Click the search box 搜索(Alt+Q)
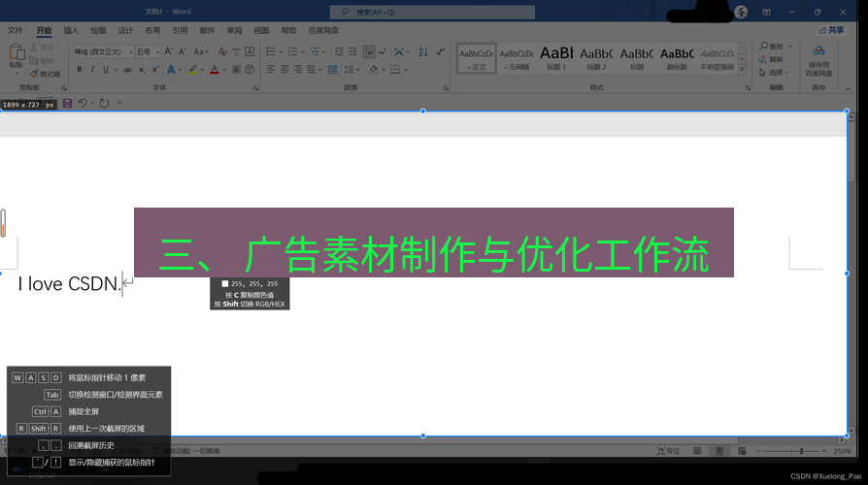The width and height of the screenshot is (868, 485). [432, 12]
